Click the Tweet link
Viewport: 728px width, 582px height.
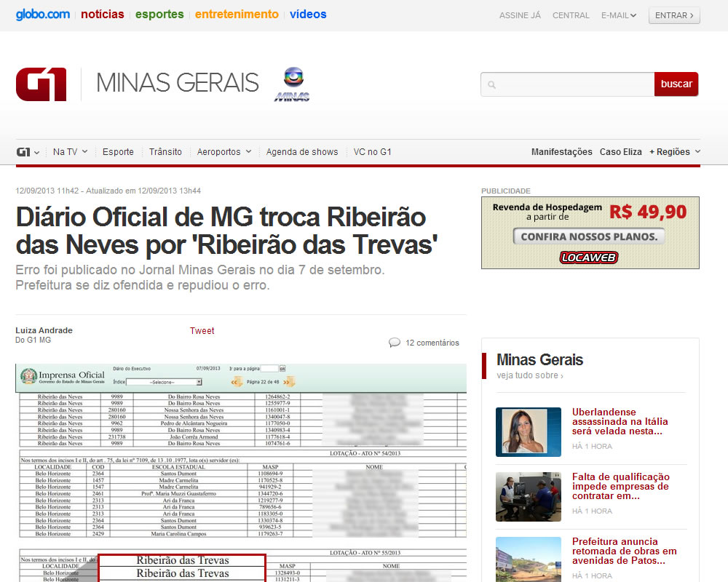tap(202, 331)
